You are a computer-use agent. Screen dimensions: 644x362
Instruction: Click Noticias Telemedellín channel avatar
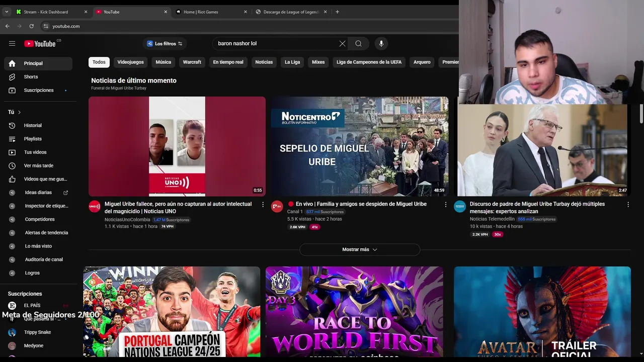point(460,207)
